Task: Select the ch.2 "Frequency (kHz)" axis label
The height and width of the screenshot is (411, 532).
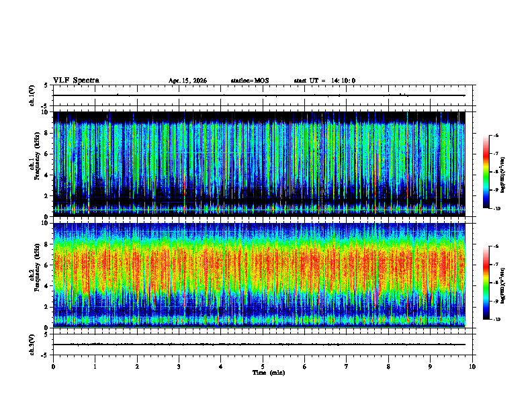Action: [38, 267]
